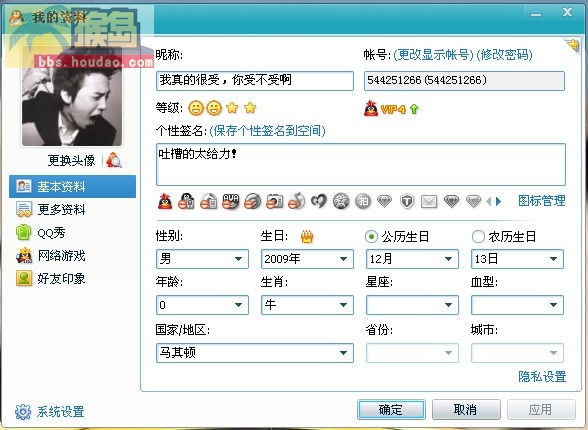The height and width of the screenshot is (430, 588).
Task: Open the 年龄 dropdown showing 0
Action: 202,305
